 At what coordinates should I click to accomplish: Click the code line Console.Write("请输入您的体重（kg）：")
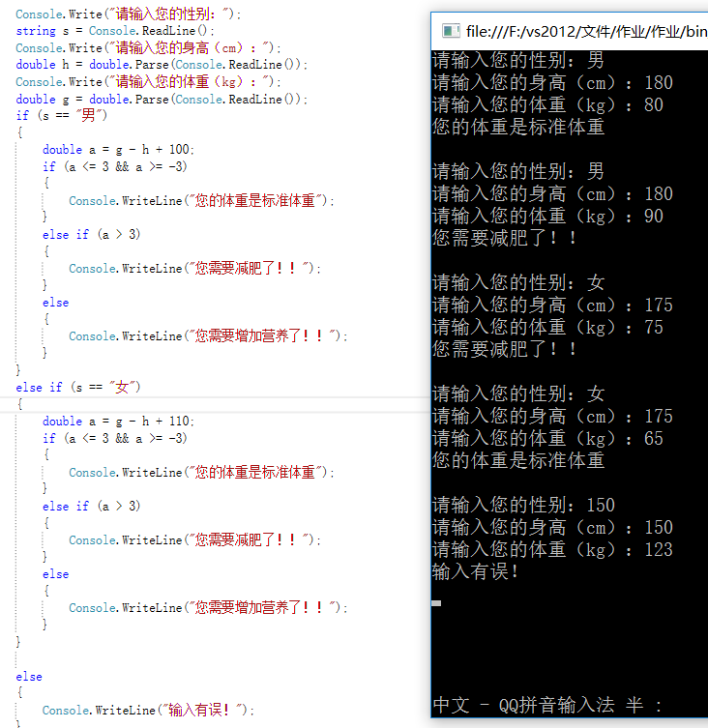[148, 82]
